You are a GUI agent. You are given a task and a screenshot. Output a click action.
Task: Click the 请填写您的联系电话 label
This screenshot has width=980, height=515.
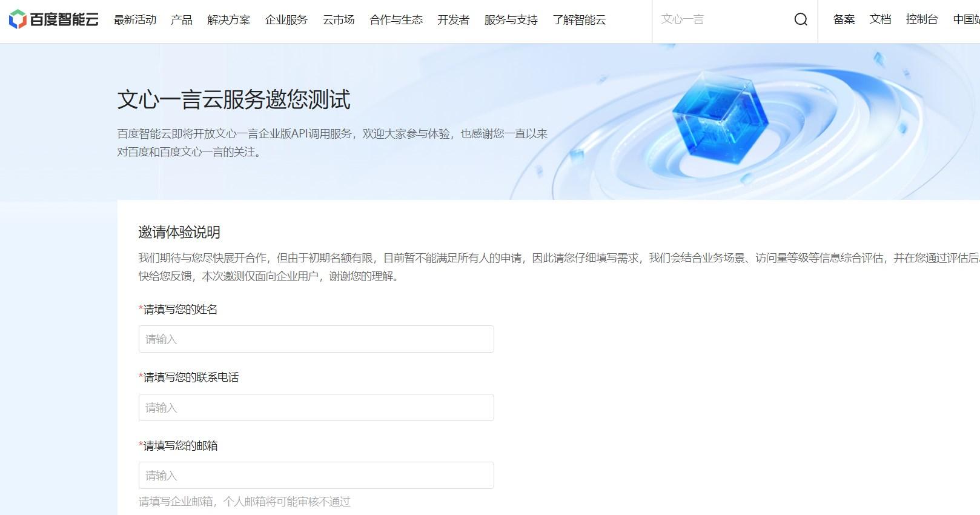(189, 377)
